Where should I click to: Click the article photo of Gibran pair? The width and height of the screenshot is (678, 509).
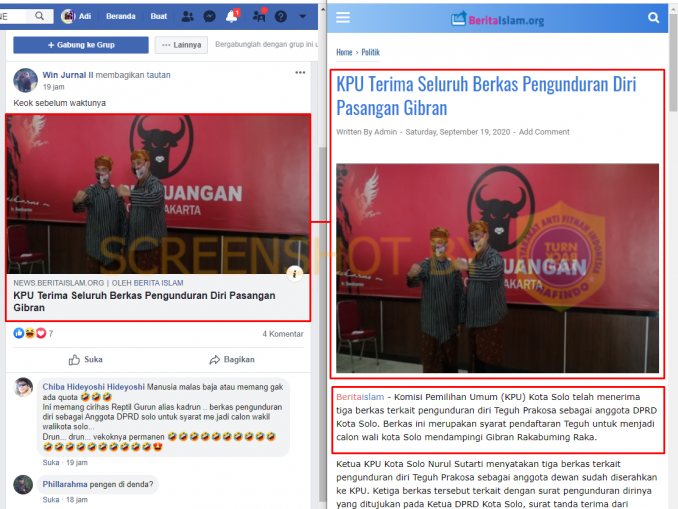(498, 268)
